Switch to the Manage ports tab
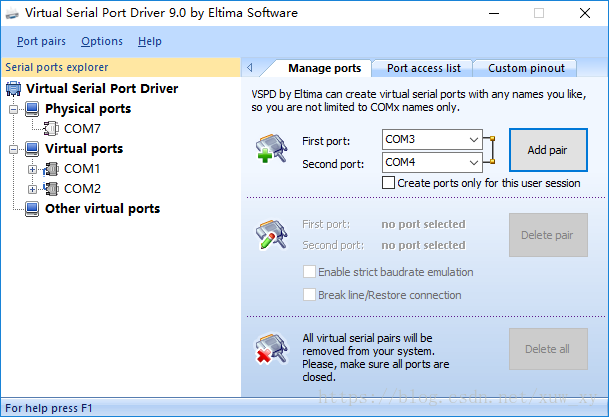Viewport: 609px width, 417px height. coord(325,68)
